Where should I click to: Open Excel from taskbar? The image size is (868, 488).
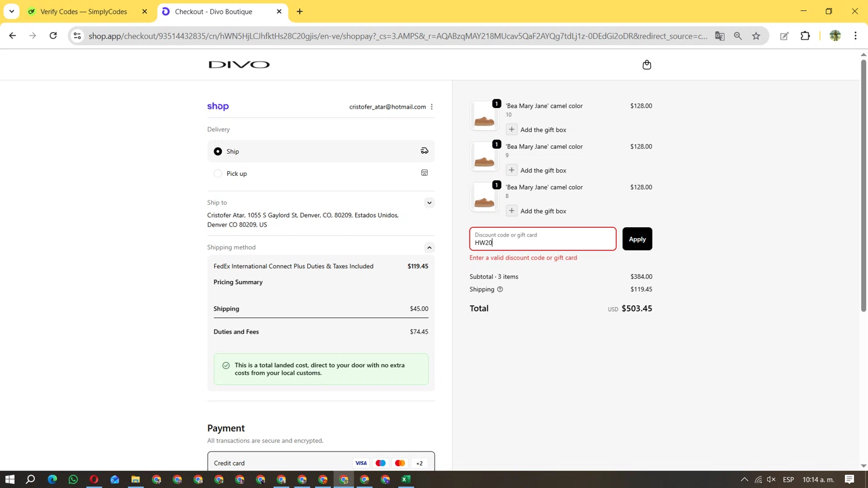click(406, 479)
